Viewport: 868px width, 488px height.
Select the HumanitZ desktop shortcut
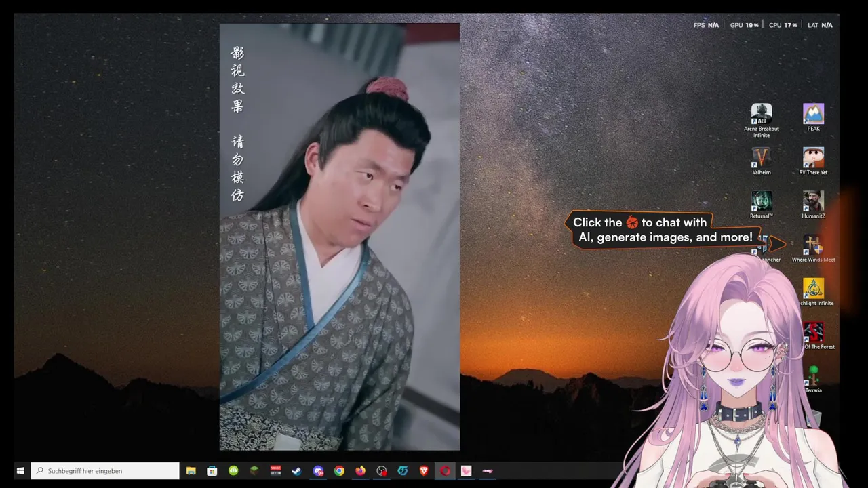(813, 205)
